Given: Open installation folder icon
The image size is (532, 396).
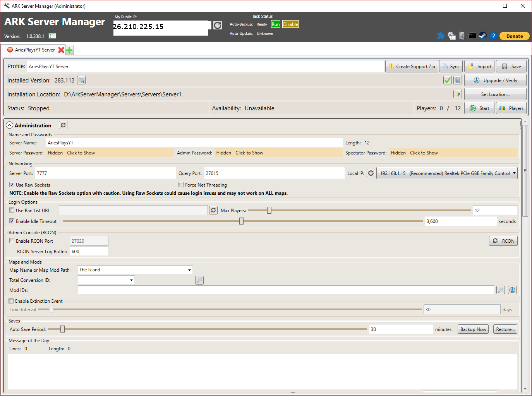Looking at the screenshot, I should tap(458, 94).
